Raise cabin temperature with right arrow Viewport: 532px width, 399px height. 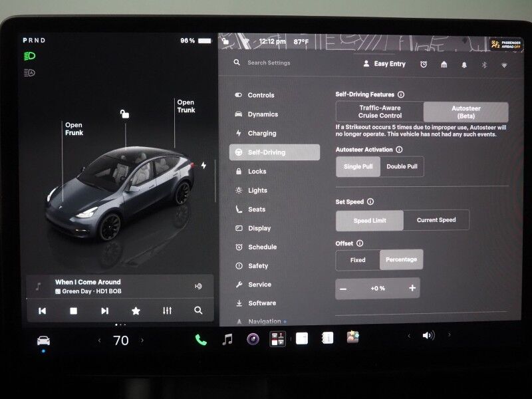[142, 340]
